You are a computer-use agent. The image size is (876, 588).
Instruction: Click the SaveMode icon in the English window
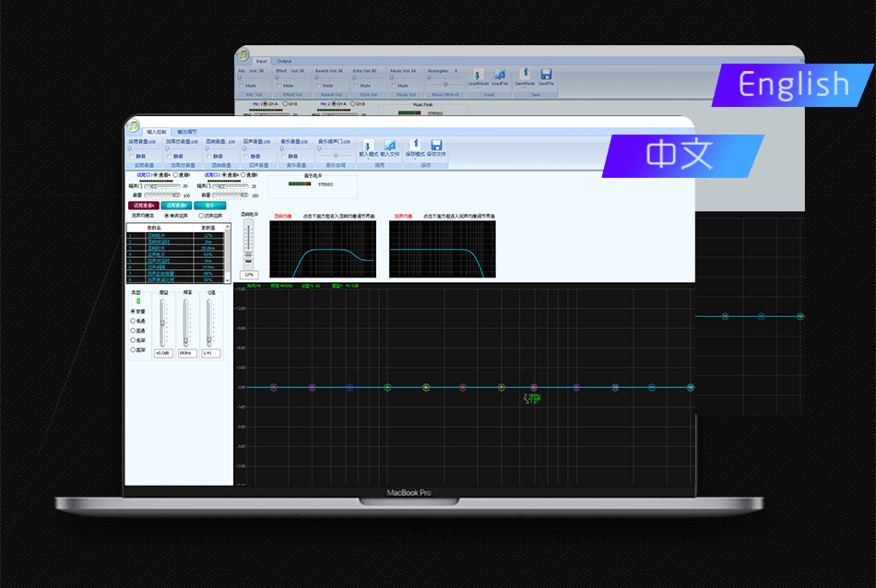pos(525,73)
